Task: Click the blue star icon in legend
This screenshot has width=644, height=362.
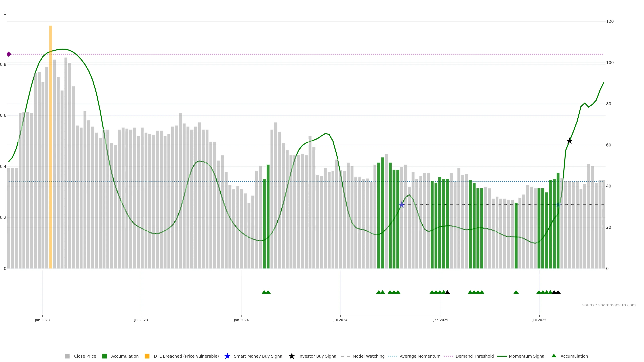Action: (x=227, y=356)
